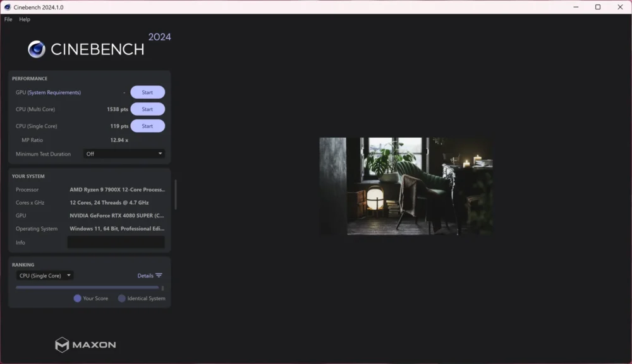Start the GPU benchmark test
The image size is (632, 364).
click(x=147, y=92)
